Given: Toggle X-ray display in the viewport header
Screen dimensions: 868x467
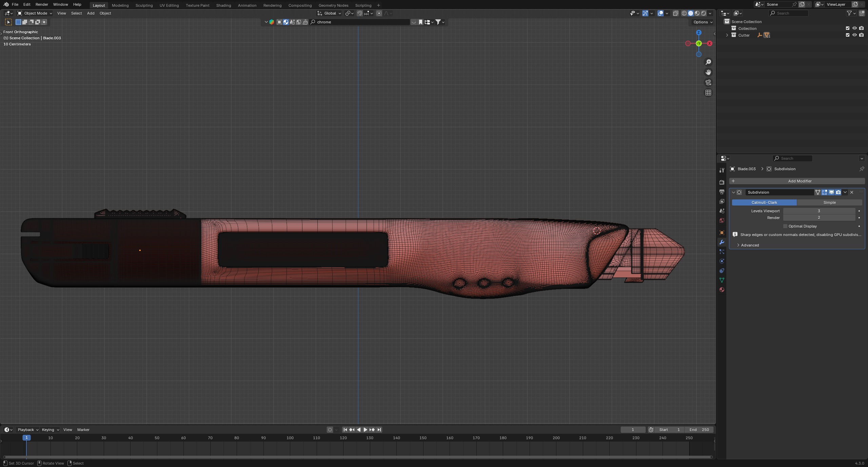Looking at the screenshot, I should [675, 13].
